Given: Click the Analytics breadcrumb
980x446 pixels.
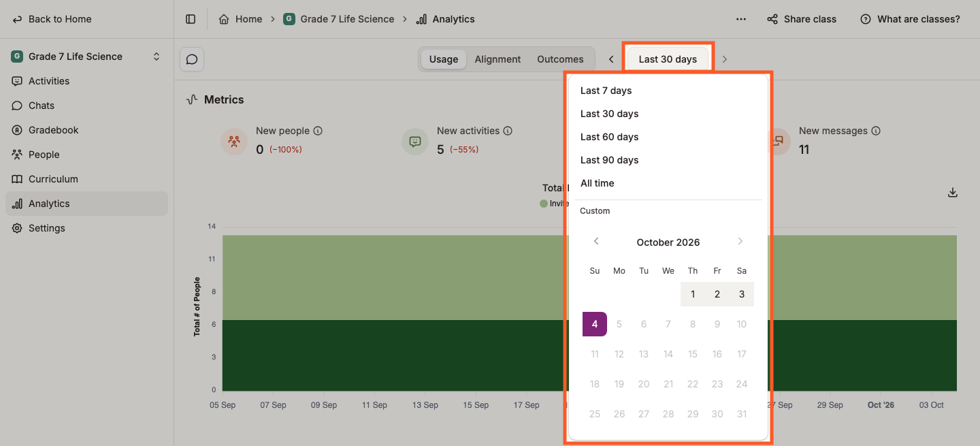Looking at the screenshot, I should point(446,19).
